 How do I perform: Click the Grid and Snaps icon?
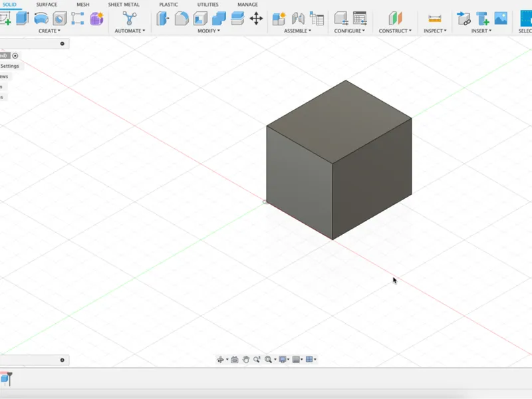point(296,359)
